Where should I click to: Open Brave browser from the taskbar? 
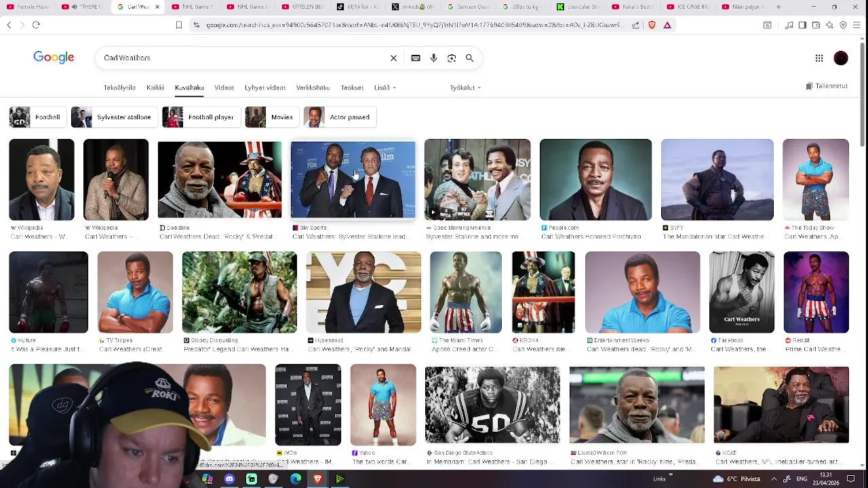pos(318,479)
